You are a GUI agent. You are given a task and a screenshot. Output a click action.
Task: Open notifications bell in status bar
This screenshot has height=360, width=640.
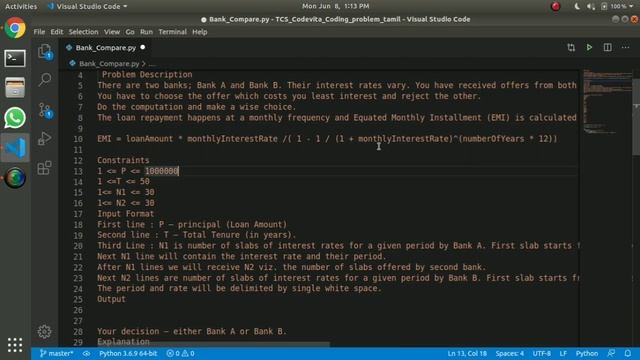coord(628,353)
